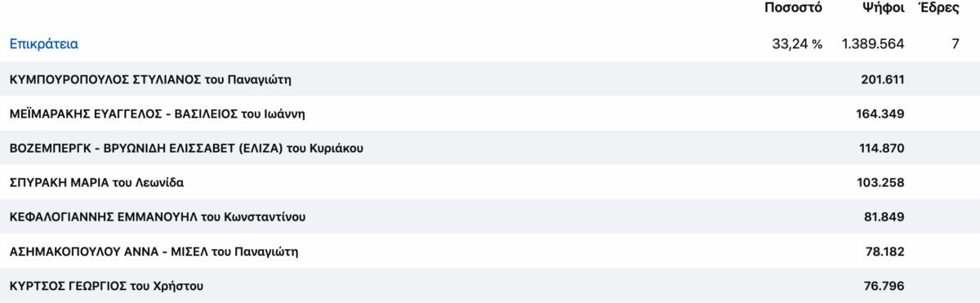Image resolution: width=980 pixels, height=303 pixels.
Task: Click the 103.258 votes figure
Action: (x=882, y=182)
